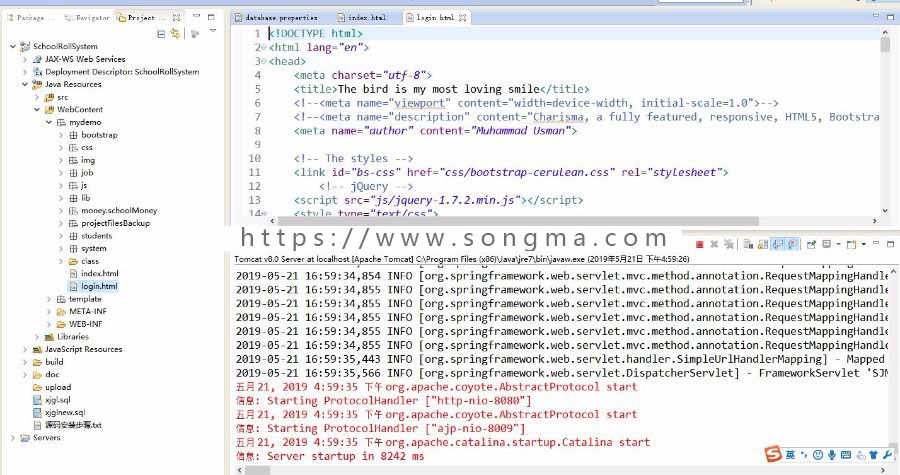Expand Servers project node

pyautogui.click(x=13, y=438)
